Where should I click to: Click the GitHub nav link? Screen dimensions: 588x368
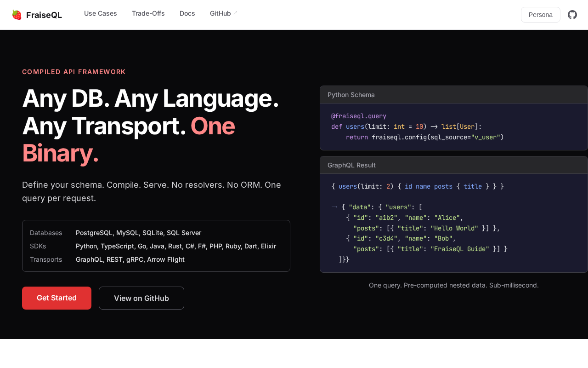click(220, 13)
